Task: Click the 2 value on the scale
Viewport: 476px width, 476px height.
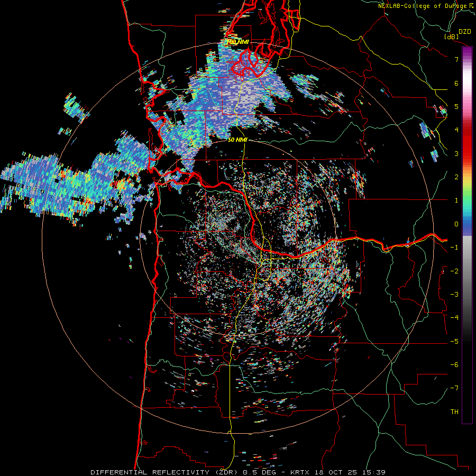Action: pos(456,177)
